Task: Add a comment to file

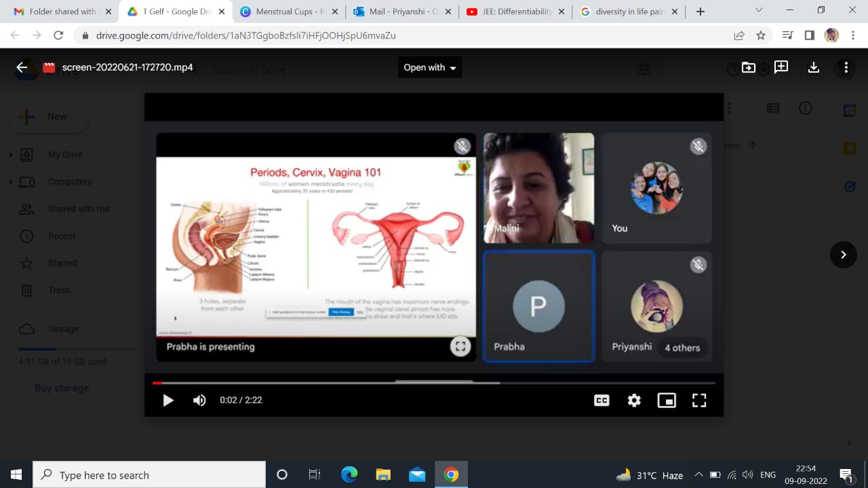Action: [781, 67]
